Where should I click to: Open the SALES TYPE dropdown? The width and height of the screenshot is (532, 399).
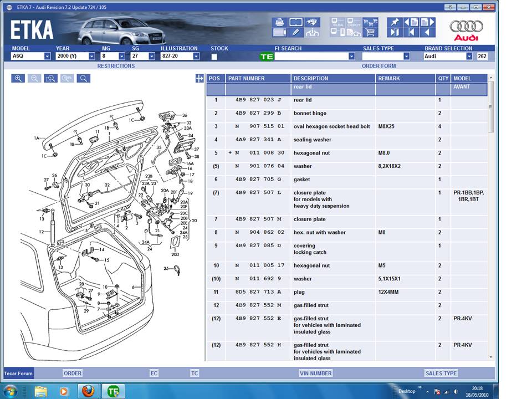tap(406, 57)
